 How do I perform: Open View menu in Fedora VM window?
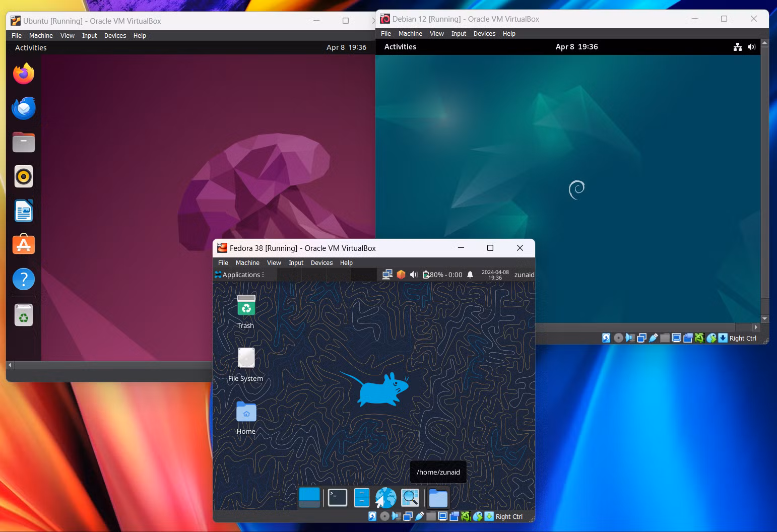pyautogui.click(x=274, y=263)
